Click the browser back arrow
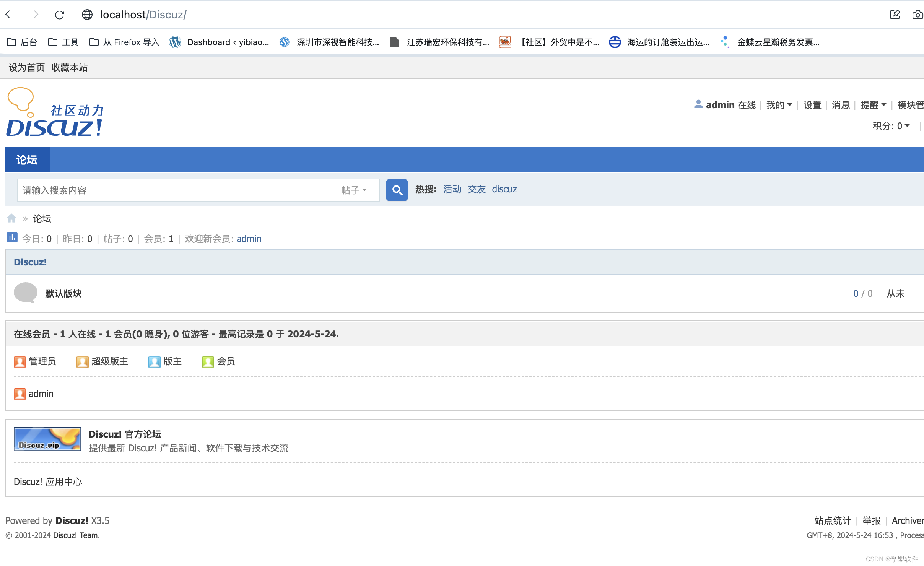Viewport: 924px width, 566px height. (8, 15)
